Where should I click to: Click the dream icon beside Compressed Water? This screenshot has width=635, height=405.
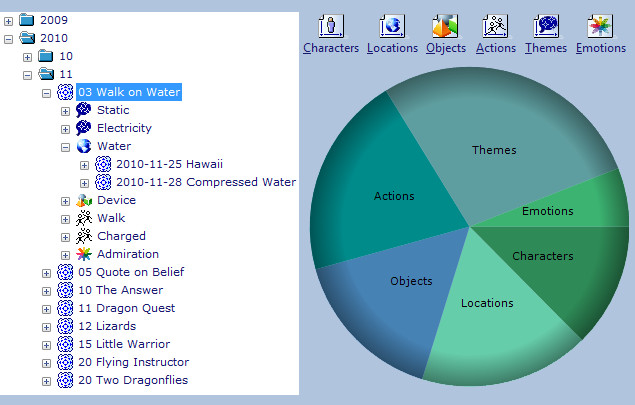click(x=103, y=182)
